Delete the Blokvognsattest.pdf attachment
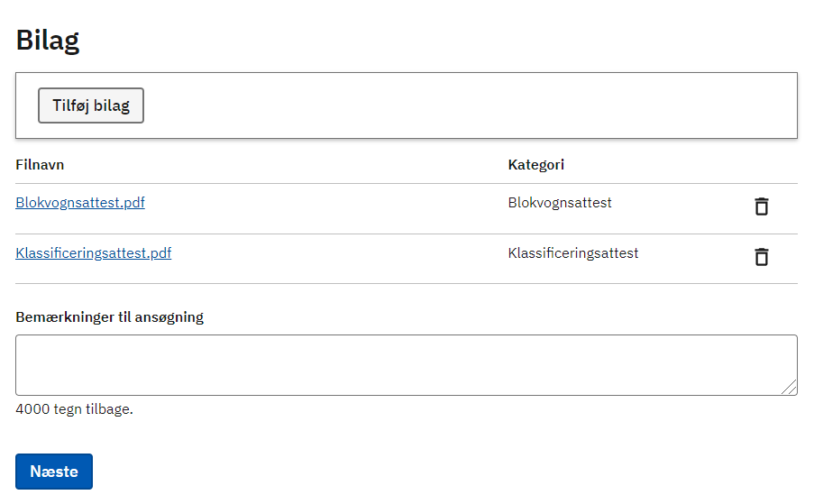Screen dimensions: 814x504 pyautogui.click(x=762, y=206)
